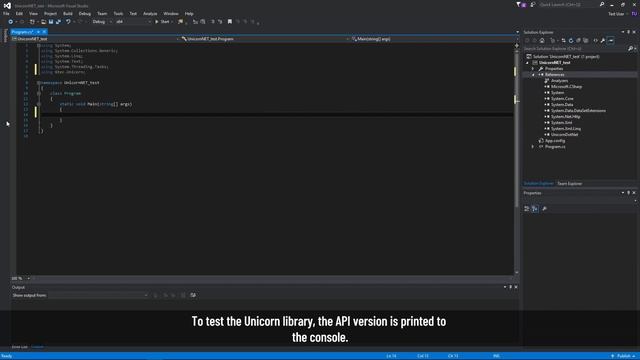Click the Show All Files icon
The width and height of the screenshot is (640, 360).
coord(586,40)
